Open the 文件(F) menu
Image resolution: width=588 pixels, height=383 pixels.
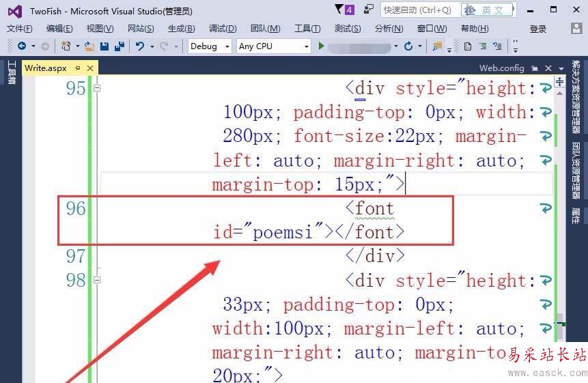[x=20, y=29]
